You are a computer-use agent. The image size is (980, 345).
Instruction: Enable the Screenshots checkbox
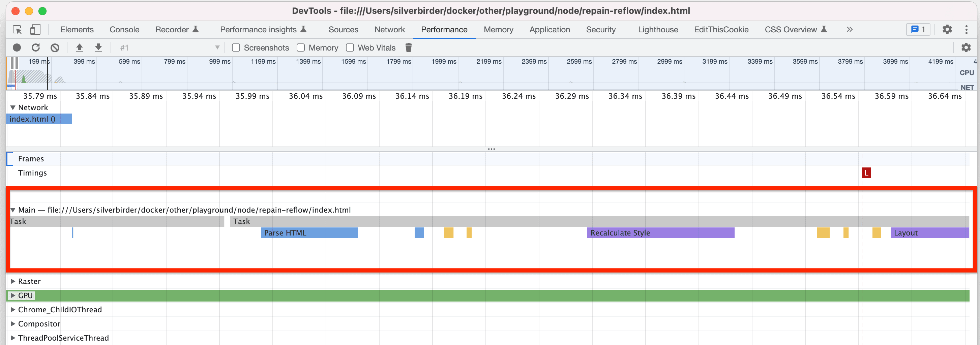[x=236, y=48]
